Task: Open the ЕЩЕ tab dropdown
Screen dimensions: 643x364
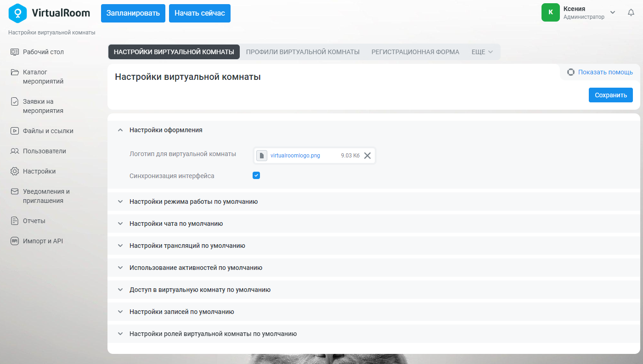Action: [482, 52]
